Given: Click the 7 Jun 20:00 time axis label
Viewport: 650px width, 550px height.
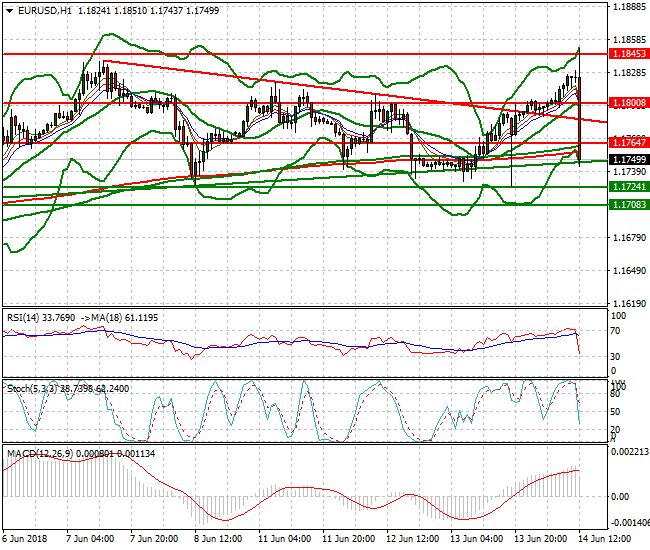Looking at the screenshot, I should (154, 539).
